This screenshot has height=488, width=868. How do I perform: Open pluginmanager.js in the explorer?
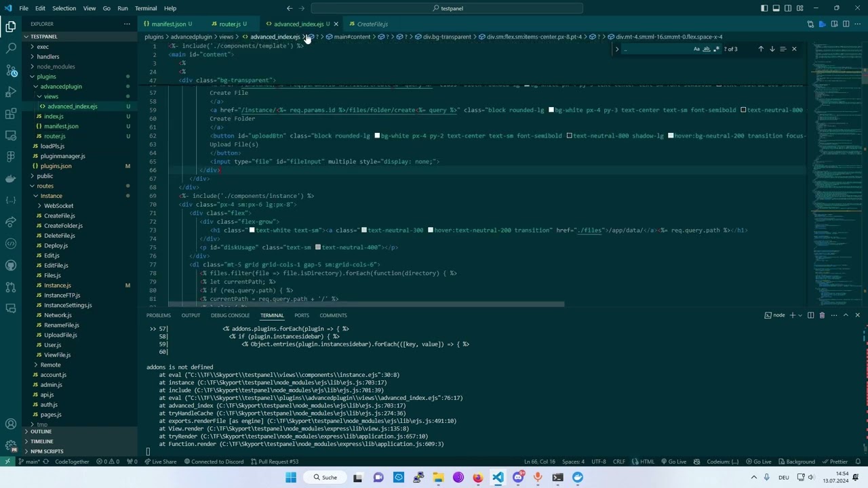pyautogui.click(x=62, y=156)
